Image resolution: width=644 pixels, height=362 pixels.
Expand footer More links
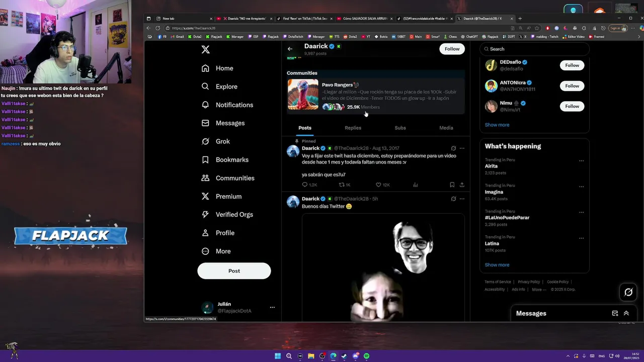(539, 290)
